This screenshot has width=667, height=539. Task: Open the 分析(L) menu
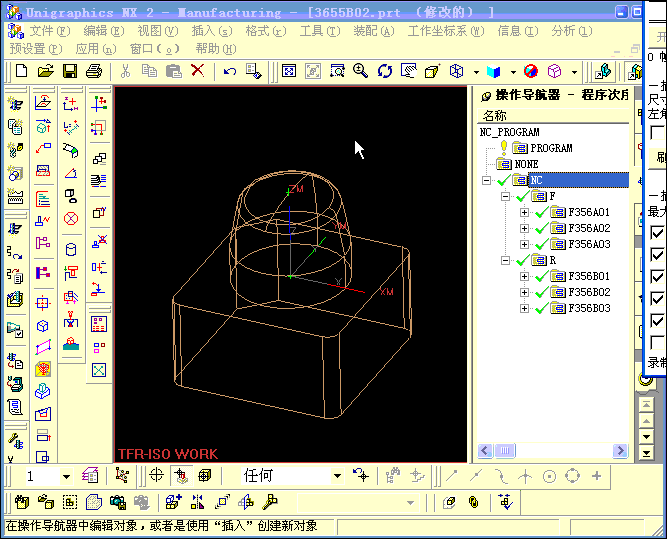572,31
